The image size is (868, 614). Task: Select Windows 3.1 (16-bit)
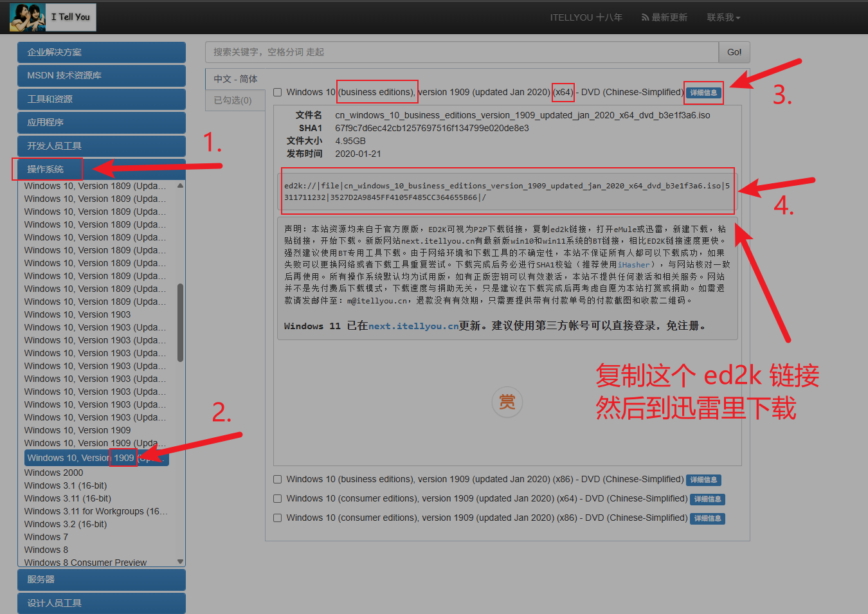(66, 485)
